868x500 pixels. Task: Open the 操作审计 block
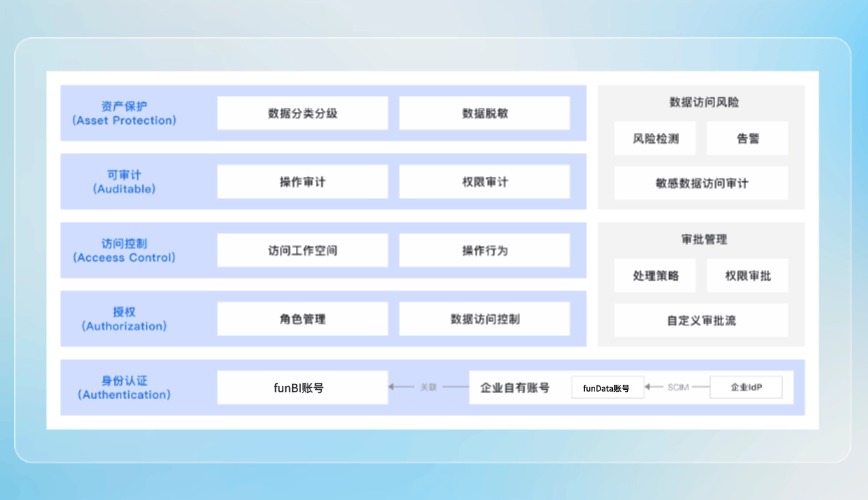(302, 182)
